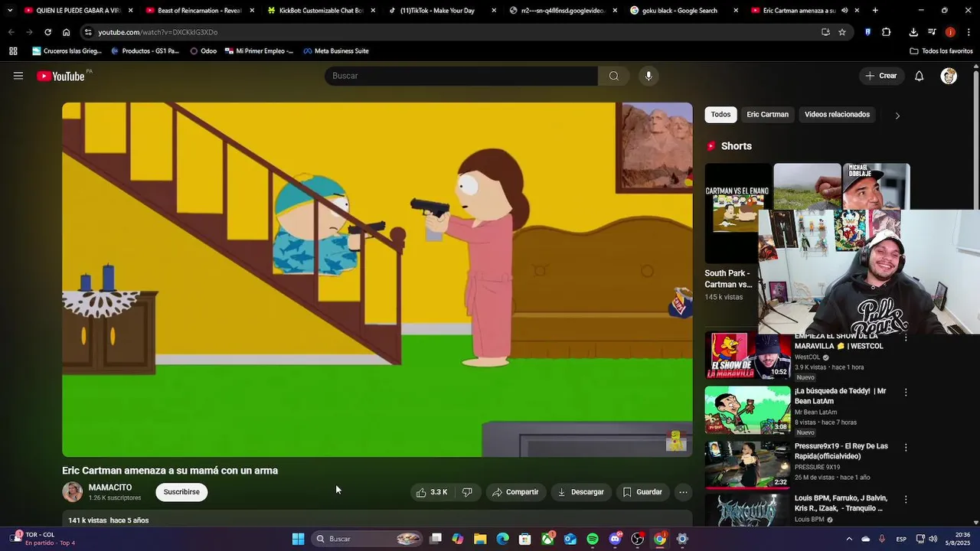Open the Odoo bookmark
980x551 pixels.
(203, 51)
